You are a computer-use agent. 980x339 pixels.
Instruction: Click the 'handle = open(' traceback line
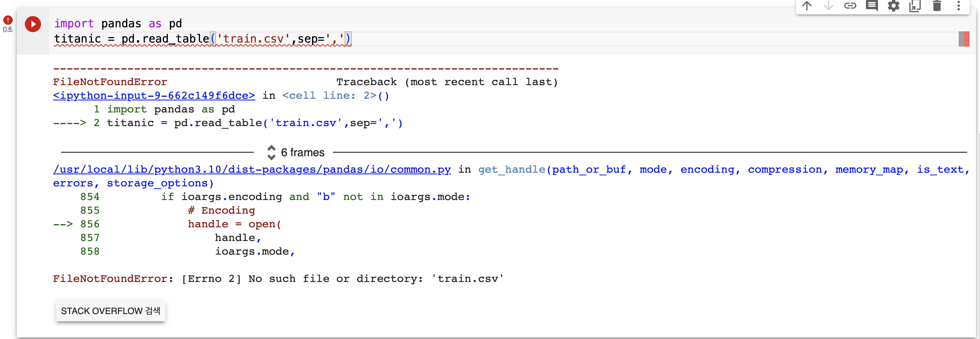(x=235, y=224)
